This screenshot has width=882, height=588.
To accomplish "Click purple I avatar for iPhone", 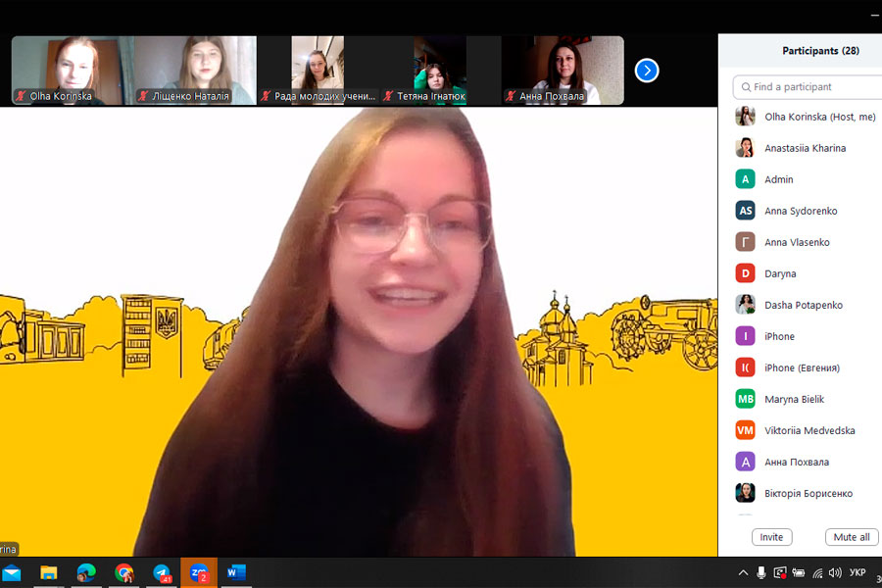I will coord(746,336).
